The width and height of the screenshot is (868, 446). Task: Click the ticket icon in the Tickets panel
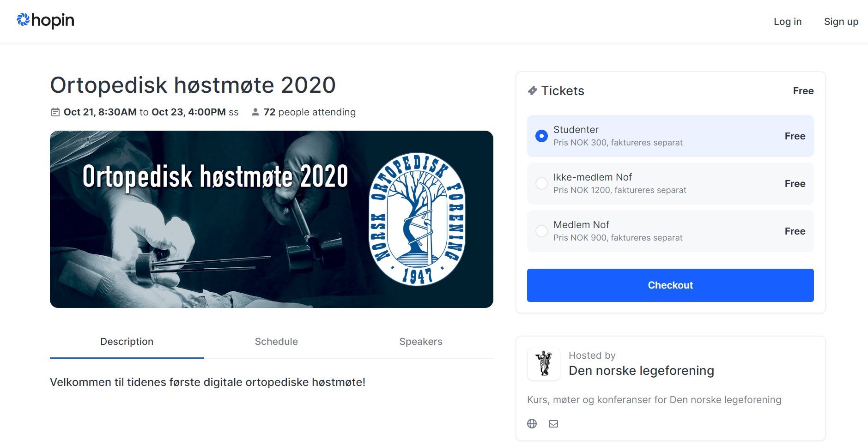(x=533, y=90)
